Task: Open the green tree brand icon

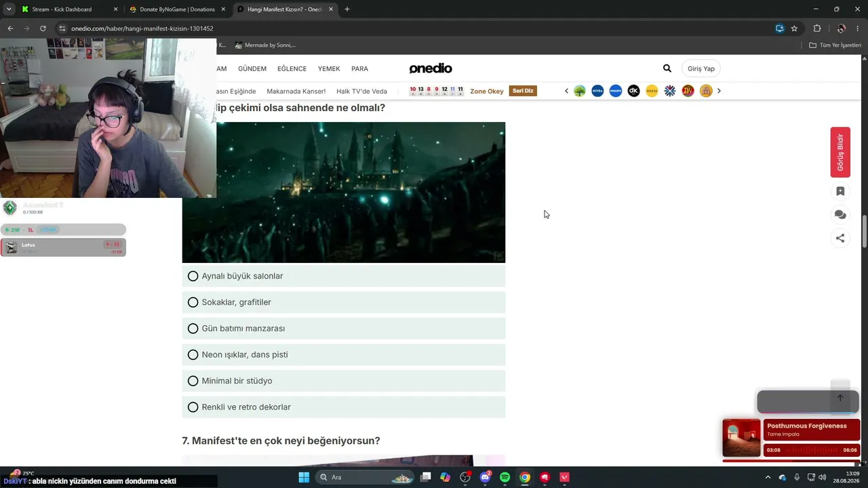Action: tap(580, 91)
